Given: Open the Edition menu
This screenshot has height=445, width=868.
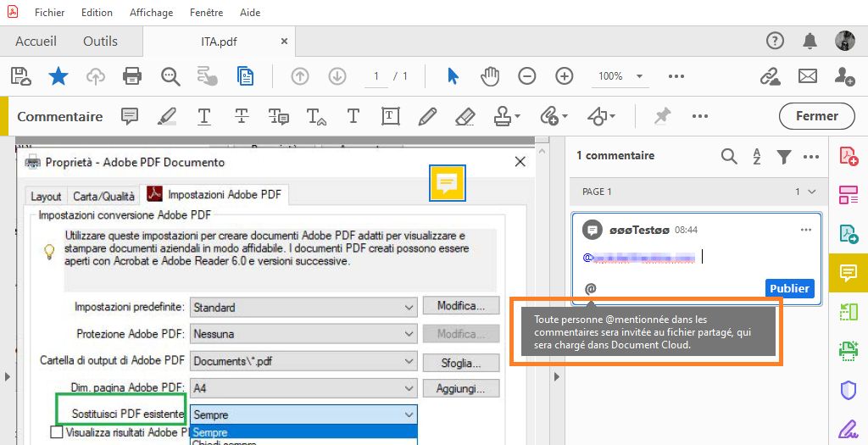Looking at the screenshot, I should pos(97,12).
